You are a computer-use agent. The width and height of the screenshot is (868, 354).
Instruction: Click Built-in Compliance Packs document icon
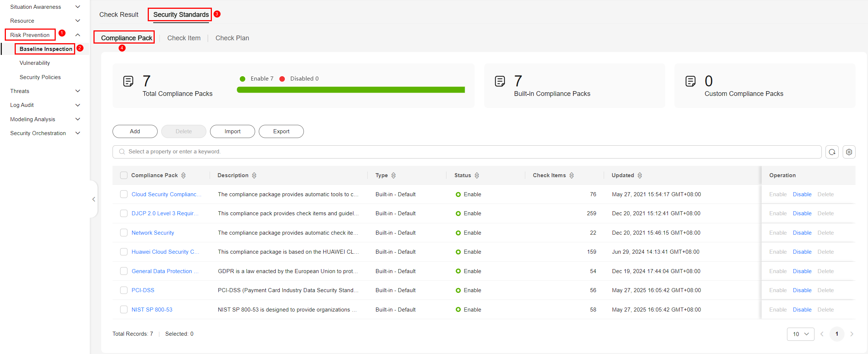click(x=500, y=81)
